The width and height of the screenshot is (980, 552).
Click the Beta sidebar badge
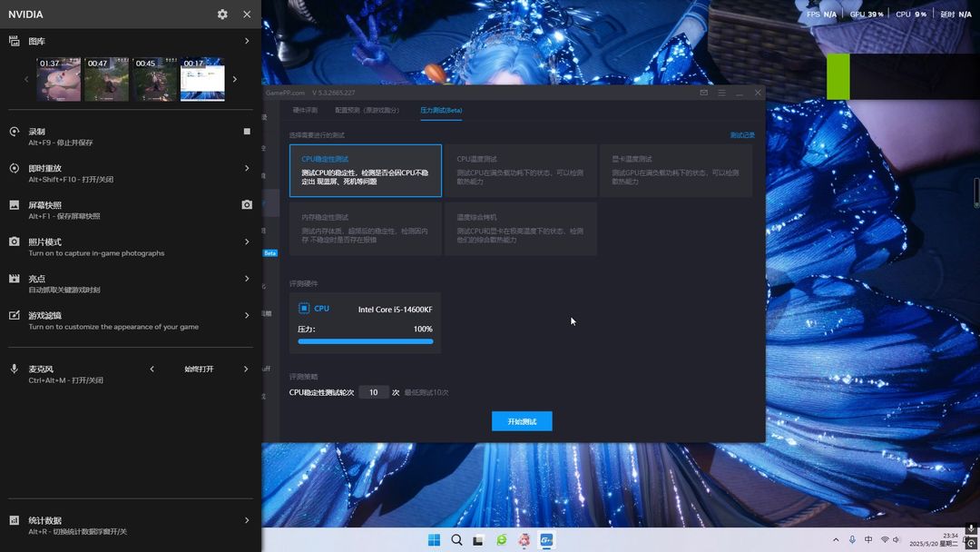270,253
